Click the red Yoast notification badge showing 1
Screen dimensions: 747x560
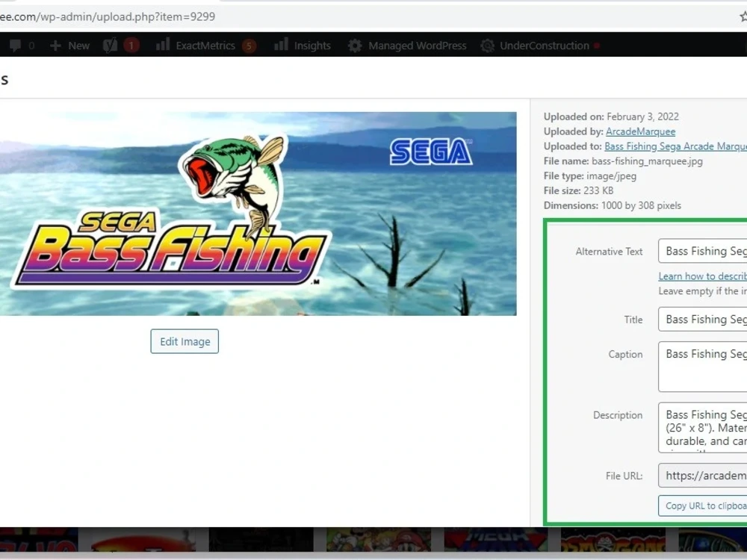coord(131,46)
